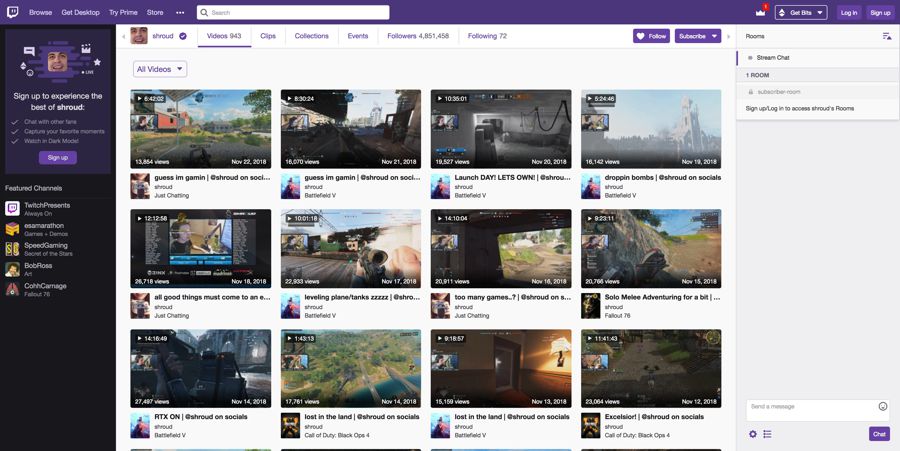
Task: Click 'too many games..?' video title
Action: pyautogui.click(x=513, y=297)
